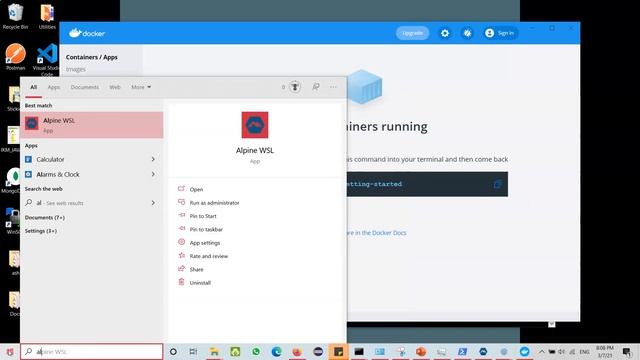Switch to the All search tab
This screenshot has height=360, width=640.
(x=33, y=87)
